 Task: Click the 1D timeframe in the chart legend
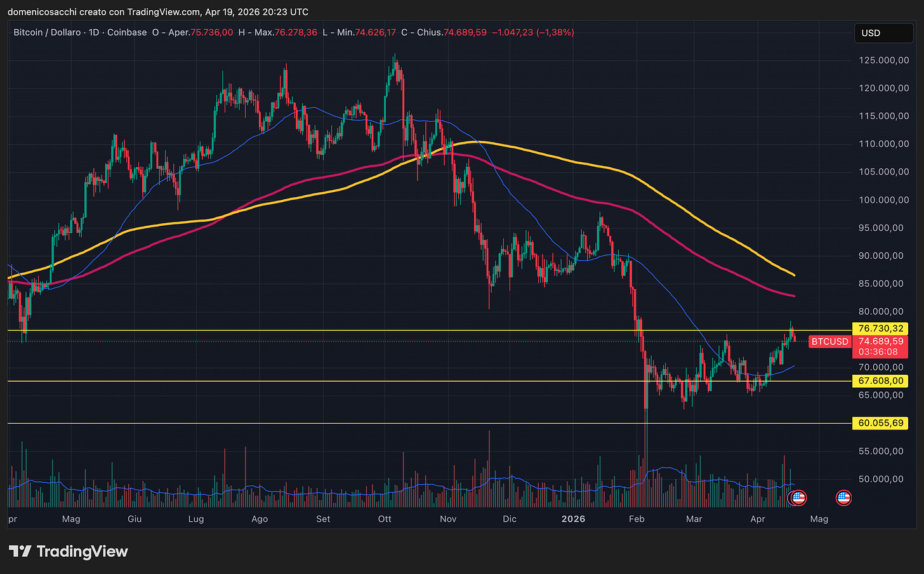pos(94,32)
